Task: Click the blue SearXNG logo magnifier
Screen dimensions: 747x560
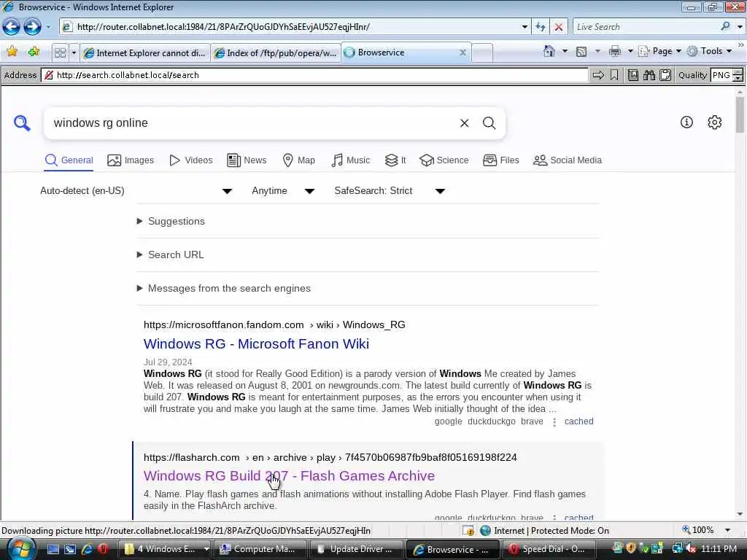Action: [22, 122]
